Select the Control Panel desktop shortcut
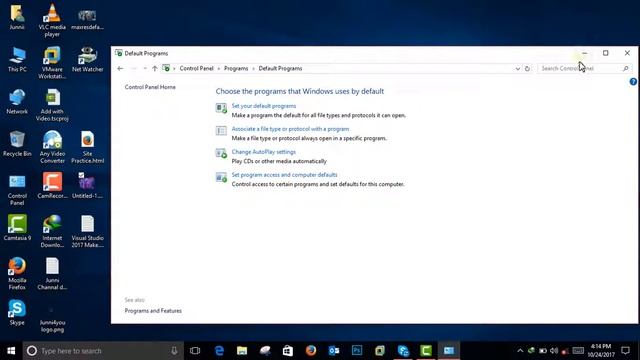Screen dimensions: 640x360 [17, 189]
